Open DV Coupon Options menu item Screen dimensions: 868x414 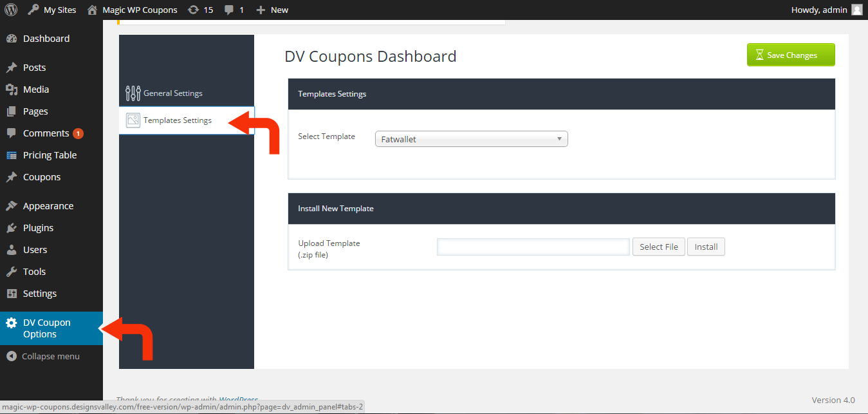coord(51,328)
